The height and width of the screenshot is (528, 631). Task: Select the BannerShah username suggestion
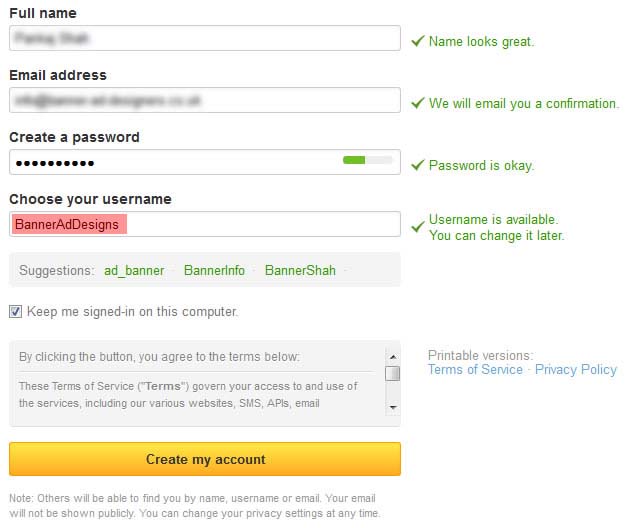[x=300, y=270]
